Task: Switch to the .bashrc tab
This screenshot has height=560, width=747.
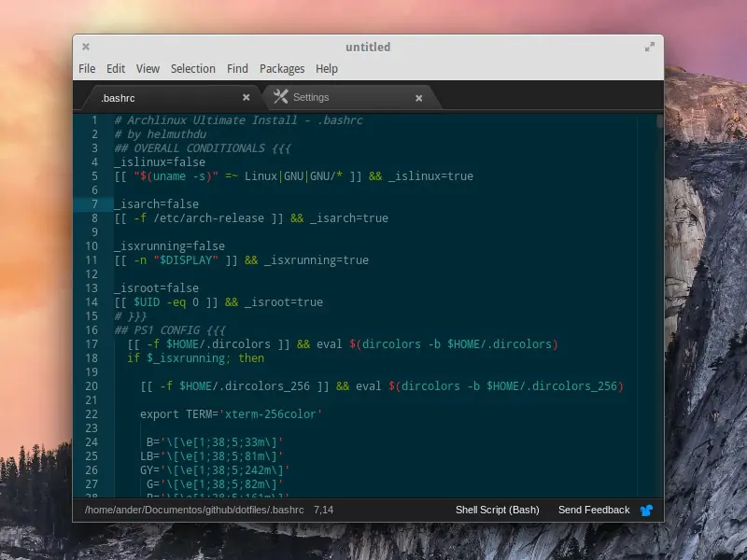Action: pos(172,98)
